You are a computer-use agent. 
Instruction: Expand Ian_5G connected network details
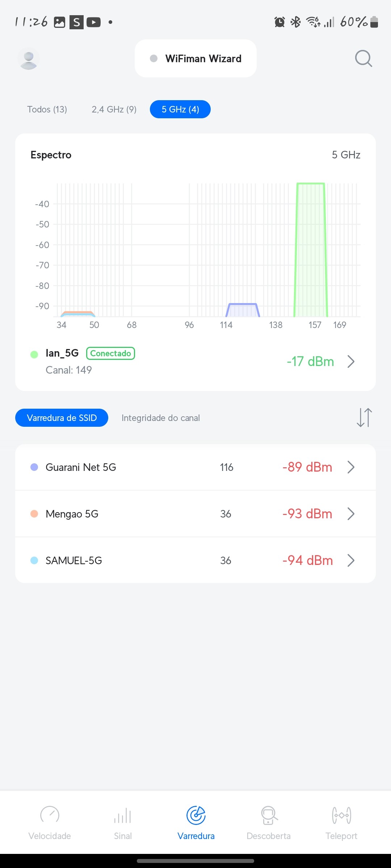click(x=350, y=361)
